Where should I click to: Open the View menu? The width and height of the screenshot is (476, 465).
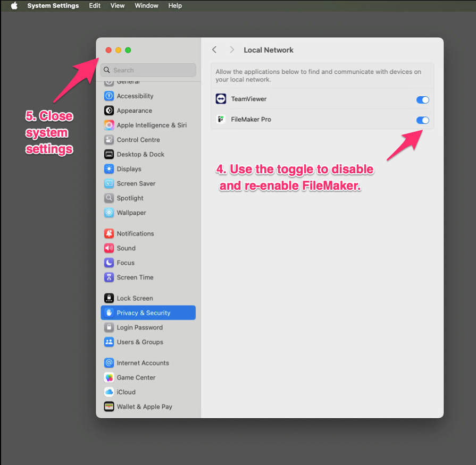coord(118,6)
